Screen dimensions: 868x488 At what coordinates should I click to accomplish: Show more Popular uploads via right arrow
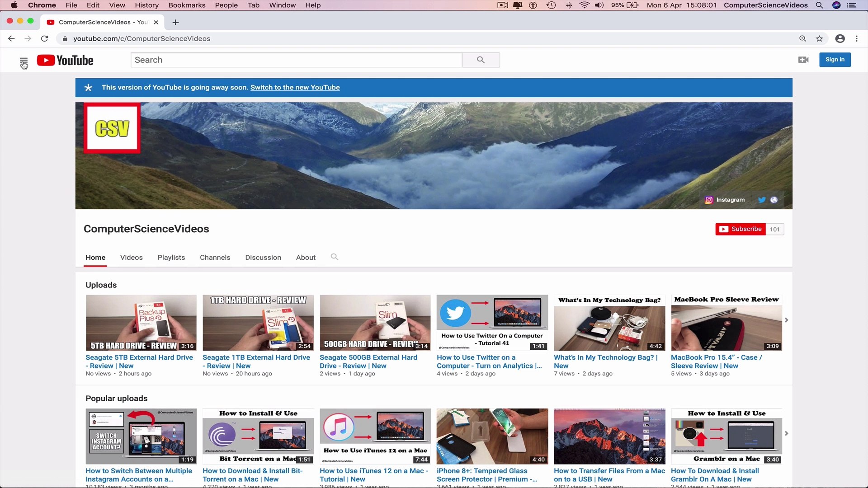point(787,433)
